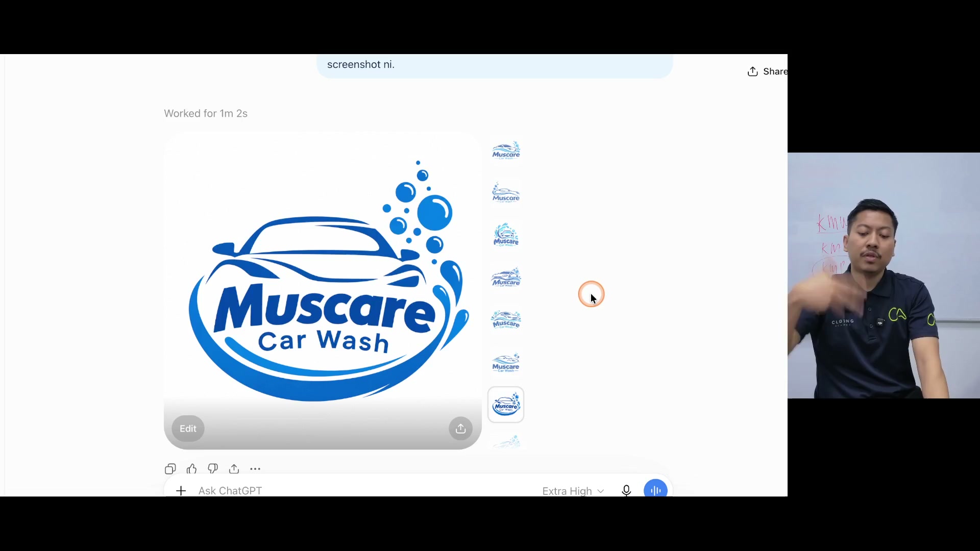The image size is (980, 551).
Task: Open the Extra High effort dropdown
Action: [x=573, y=491]
